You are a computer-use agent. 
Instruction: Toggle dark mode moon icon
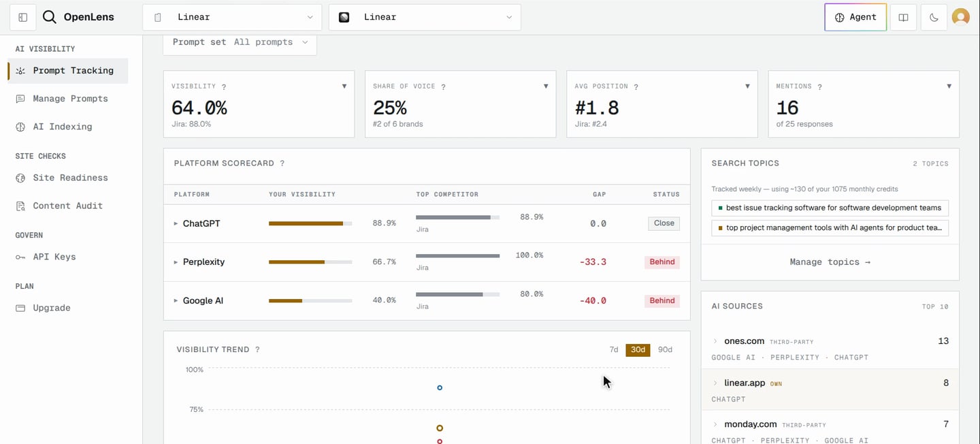pyautogui.click(x=934, y=18)
